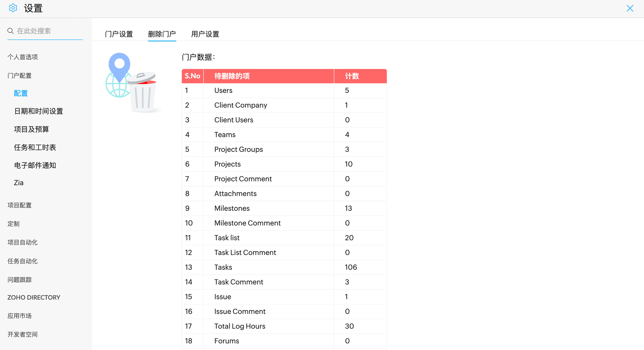Image resolution: width=644 pixels, height=350 pixels.
Task: Switch to the 门户设置 tab
Action: tap(119, 34)
